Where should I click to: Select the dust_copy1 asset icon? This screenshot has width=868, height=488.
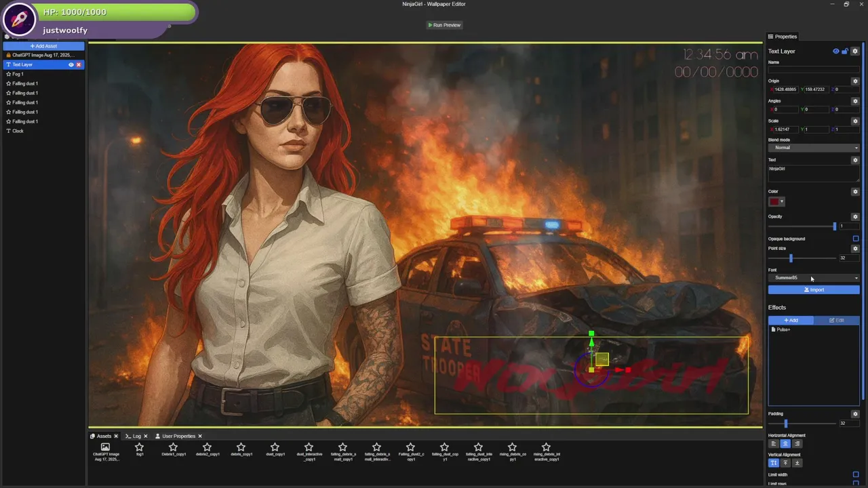275,447
